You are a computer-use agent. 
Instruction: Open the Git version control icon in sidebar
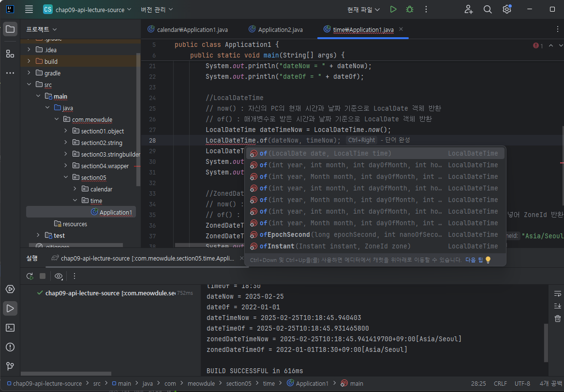coord(10,366)
